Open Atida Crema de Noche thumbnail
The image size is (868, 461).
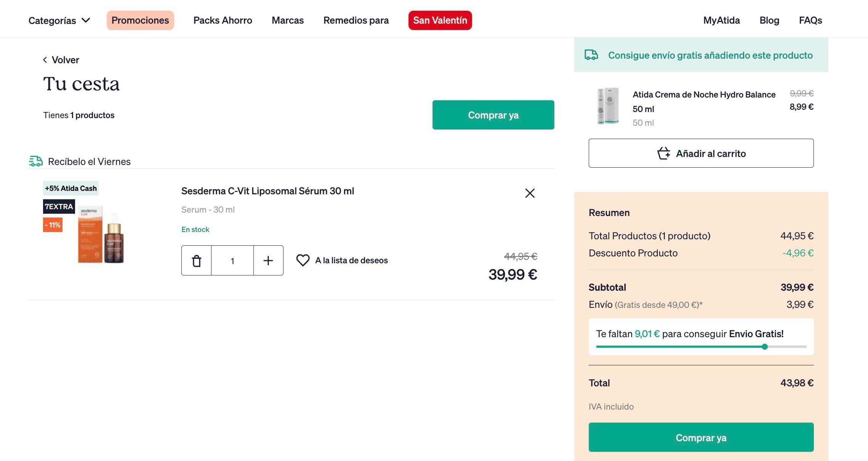tap(608, 106)
